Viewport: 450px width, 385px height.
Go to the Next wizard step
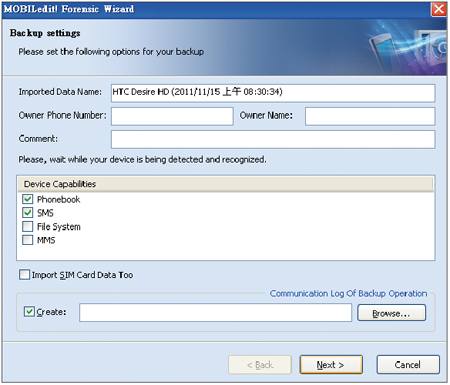pyautogui.click(x=331, y=365)
